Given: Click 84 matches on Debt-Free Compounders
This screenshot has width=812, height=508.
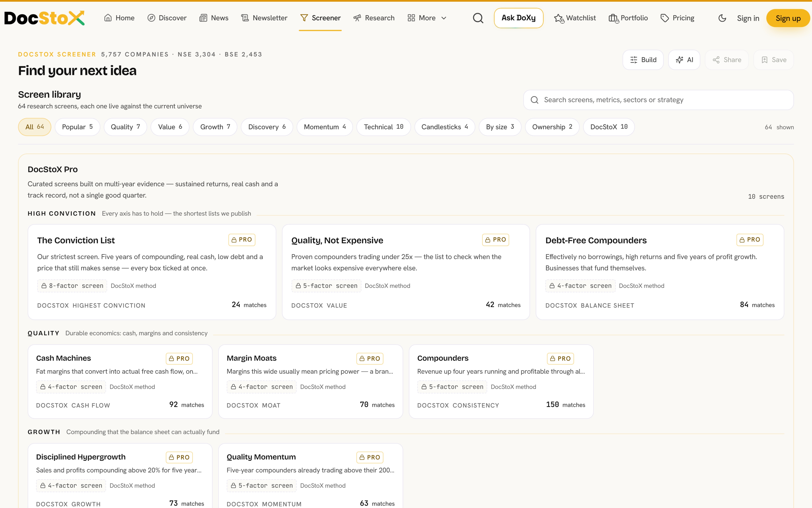Looking at the screenshot, I should 757,305.
